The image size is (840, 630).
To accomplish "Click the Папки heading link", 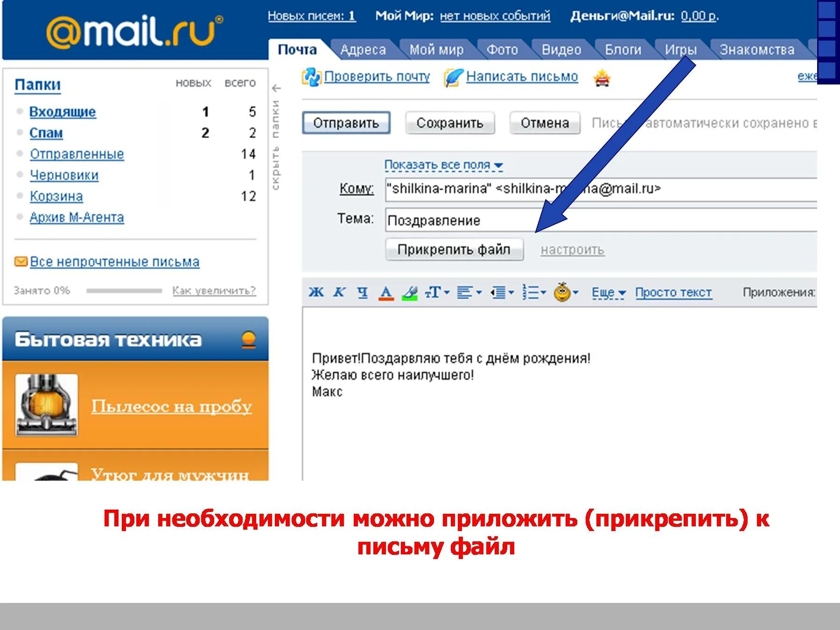I will pyautogui.click(x=38, y=85).
